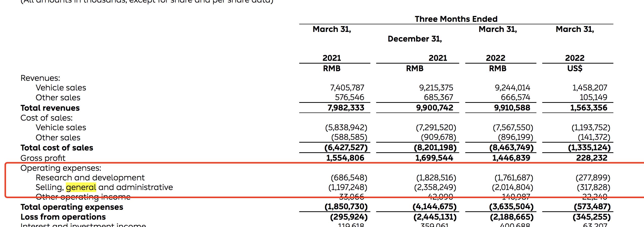Select "Other sales" label under Cost of sales

pos(58,138)
